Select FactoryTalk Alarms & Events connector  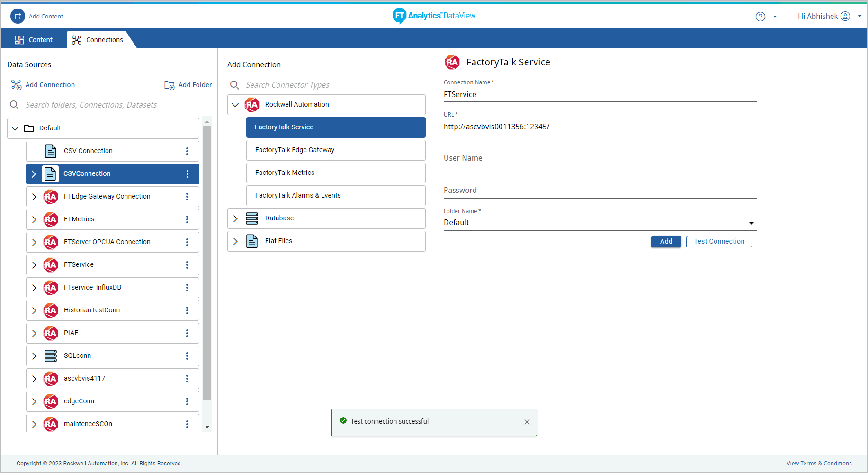pyautogui.click(x=336, y=195)
